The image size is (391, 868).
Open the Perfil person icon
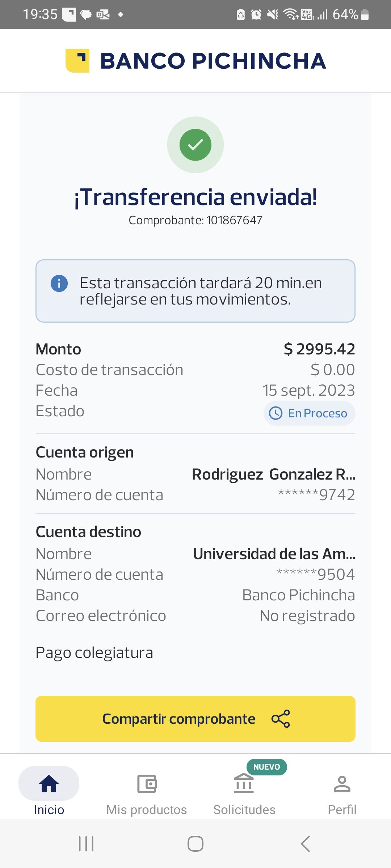pyautogui.click(x=342, y=784)
